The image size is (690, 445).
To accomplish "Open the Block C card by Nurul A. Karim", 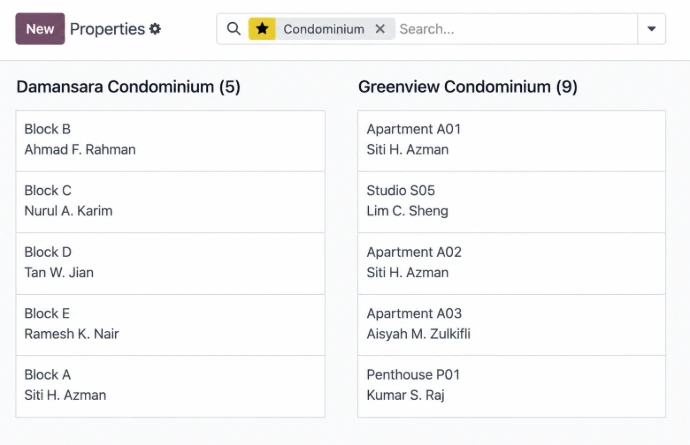I will (170, 202).
